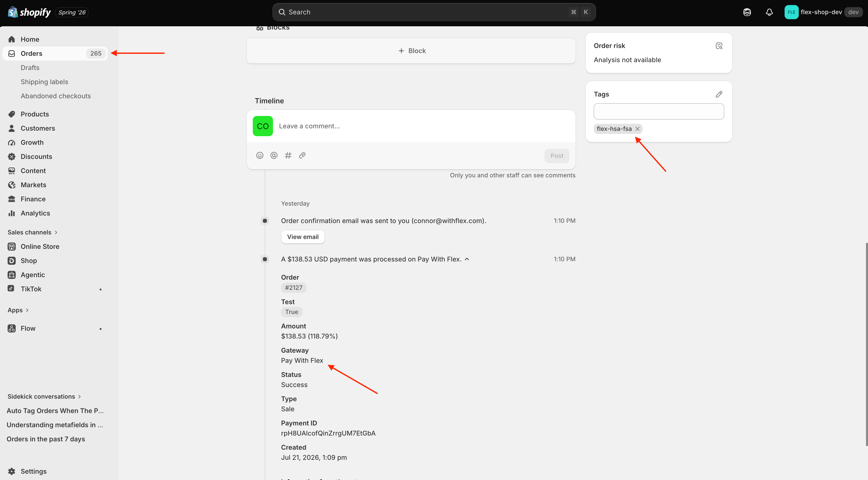The image size is (868, 480).
Task: Click the Agentic channel icon
Action: pyautogui.click(x=12, y=275)
